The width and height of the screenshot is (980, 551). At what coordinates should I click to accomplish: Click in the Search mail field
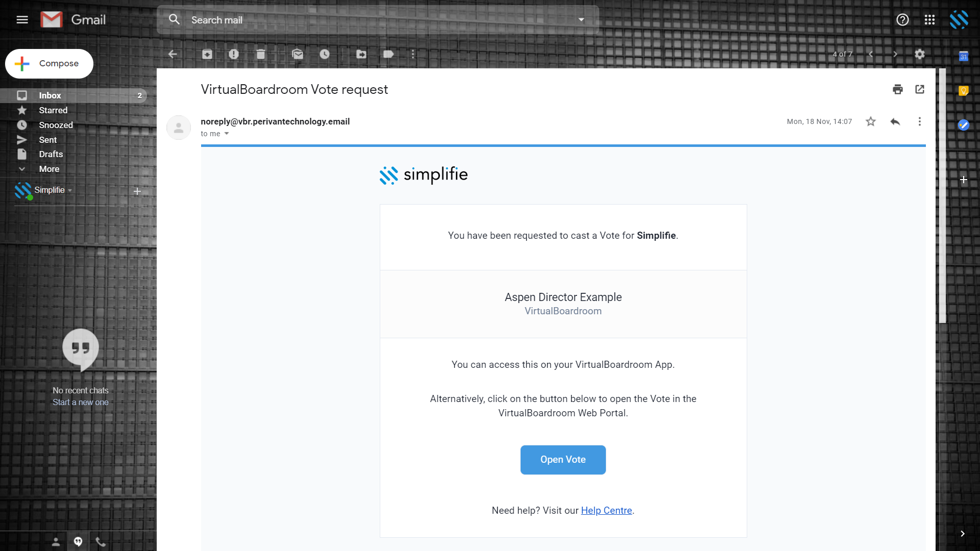coord(378,20)
